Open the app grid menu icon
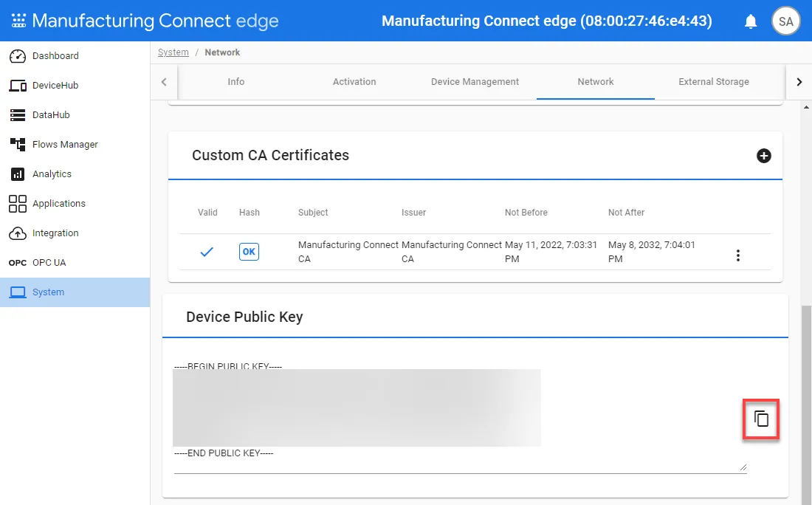This screenshot has height=505, width=812. click(x=18, y=21)
